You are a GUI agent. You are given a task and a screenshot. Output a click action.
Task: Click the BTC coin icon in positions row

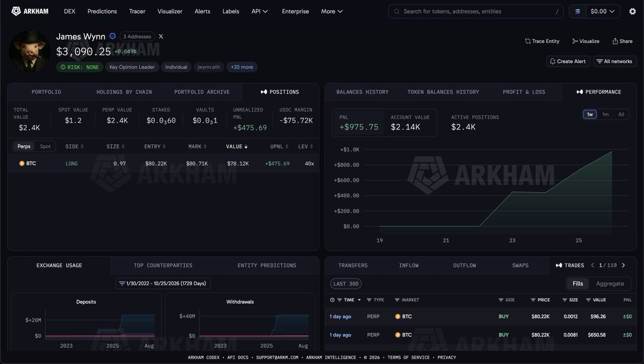click(22, 163)
